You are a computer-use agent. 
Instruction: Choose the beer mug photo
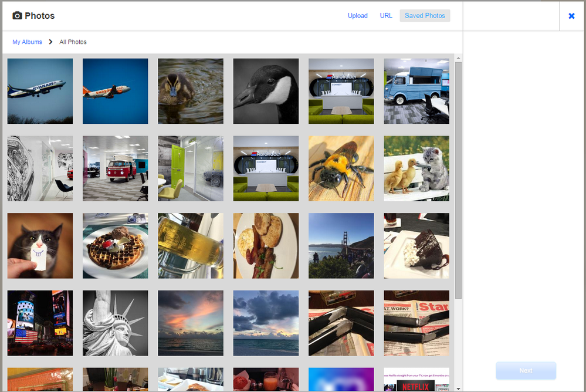pyautogui.click(x=191, y=246)
